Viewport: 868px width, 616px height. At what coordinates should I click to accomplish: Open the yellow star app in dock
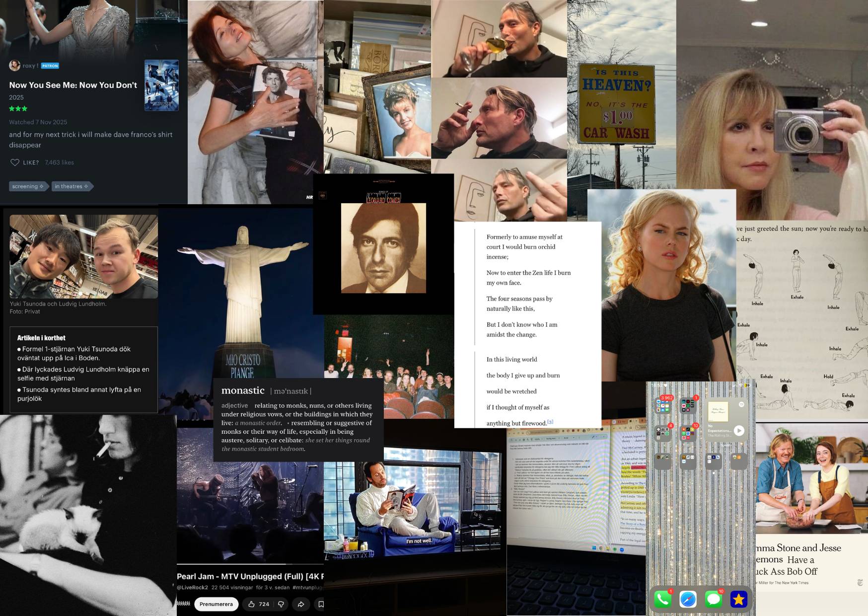click(739, 600)
